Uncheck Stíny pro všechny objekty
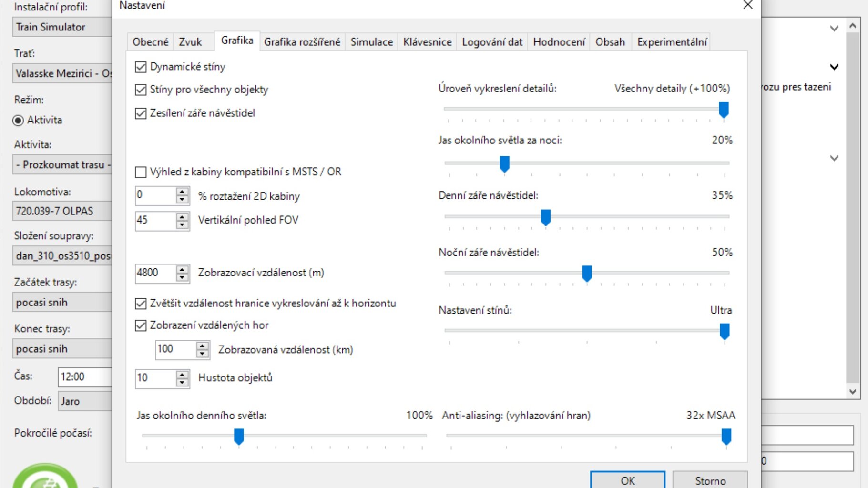This screenshot has height=488, width=868. point(141,90)
